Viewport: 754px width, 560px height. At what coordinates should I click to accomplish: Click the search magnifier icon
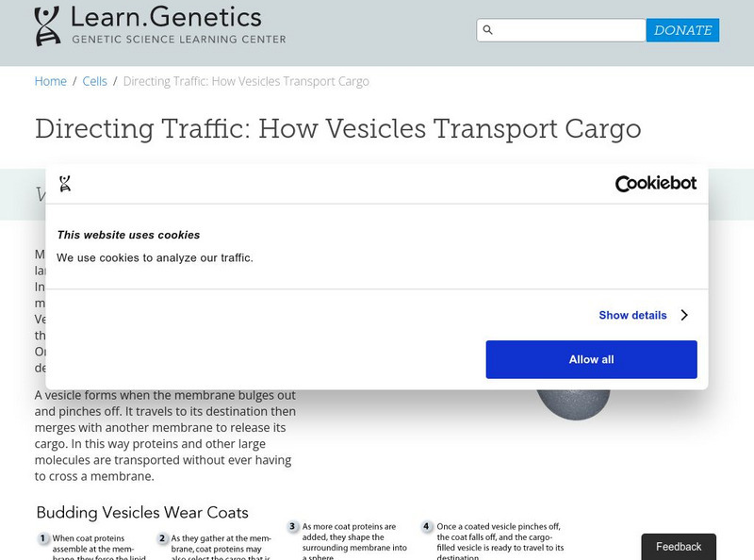pyautogui.click(x=487, y=30)
